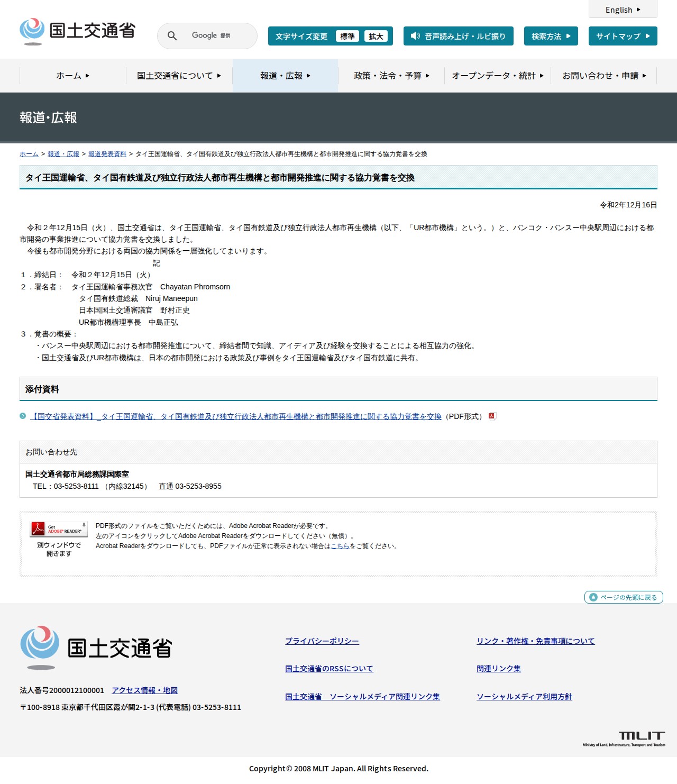677x784 pixels.
Task: Open the 関連リンク集 link
Action: [499, 669]
